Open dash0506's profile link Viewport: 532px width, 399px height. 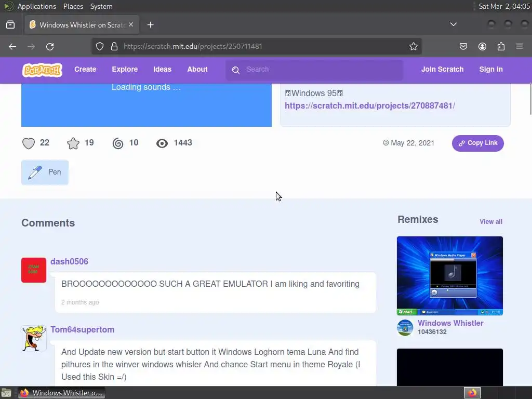click(69, 262)
